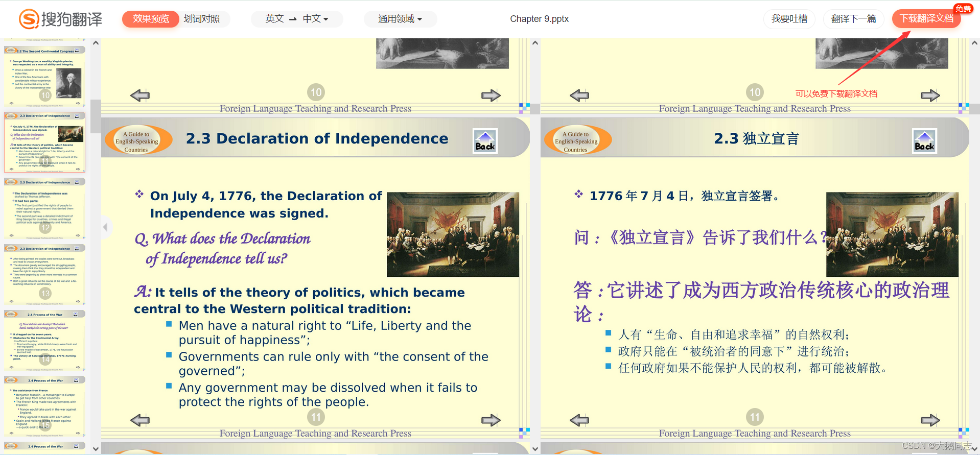Click the signing painting on the English slide
The image size is (980, 455).
[453, 234]
